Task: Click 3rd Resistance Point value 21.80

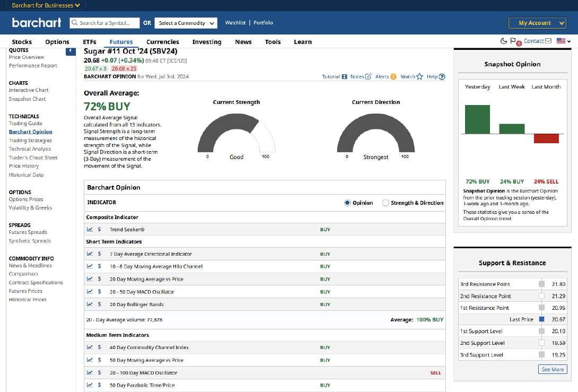Action: click(x=558, y=284)
